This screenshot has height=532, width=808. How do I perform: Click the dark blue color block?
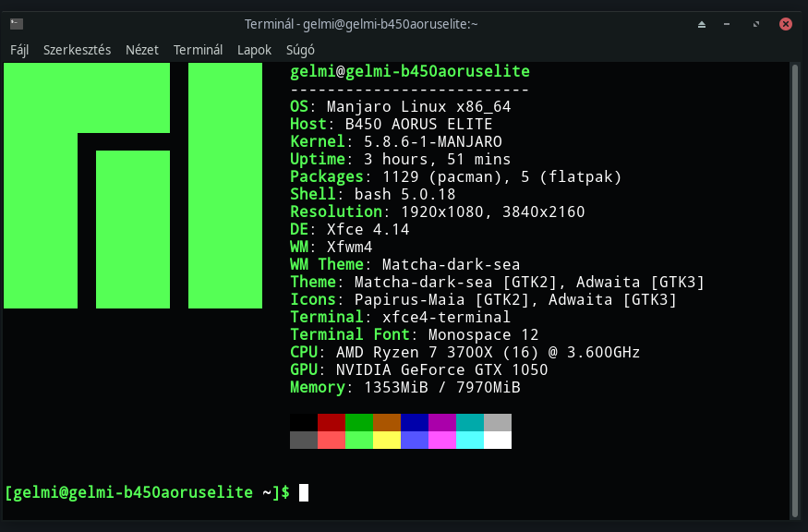(x=415, y=422)
